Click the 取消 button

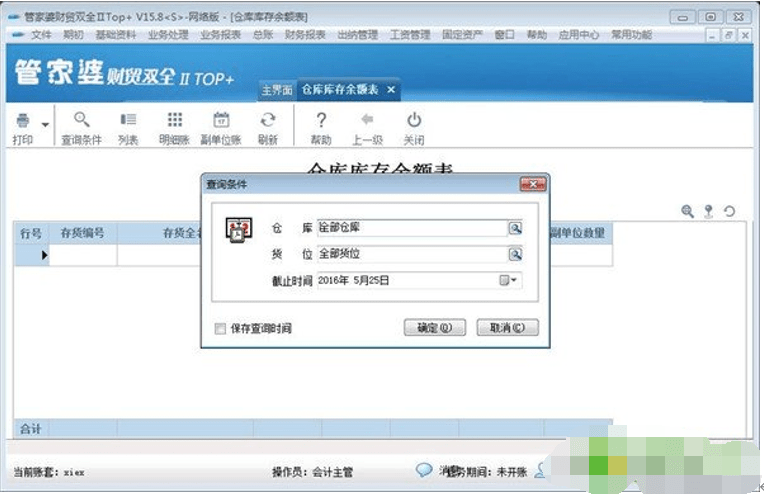click(x=507, y=328)
